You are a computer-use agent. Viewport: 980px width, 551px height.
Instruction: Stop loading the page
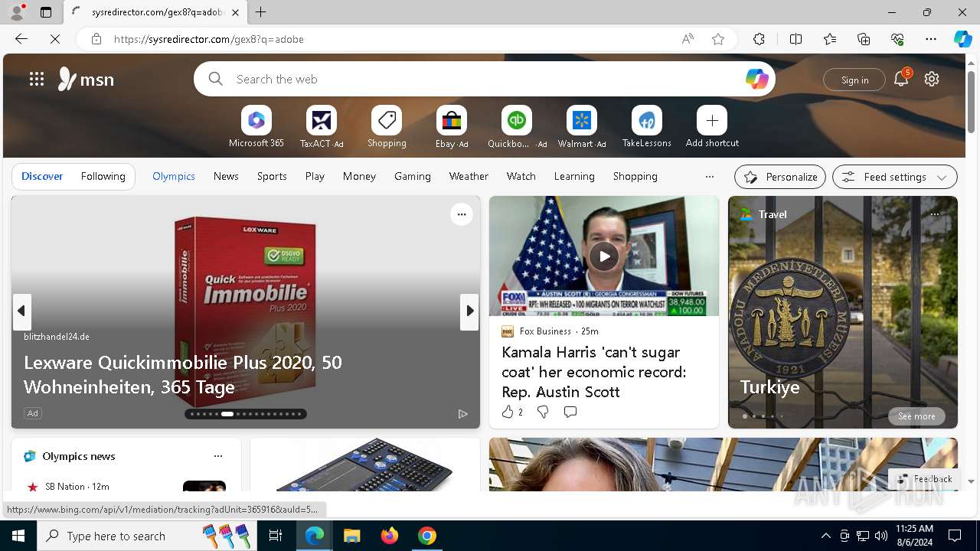coord(55,39)
